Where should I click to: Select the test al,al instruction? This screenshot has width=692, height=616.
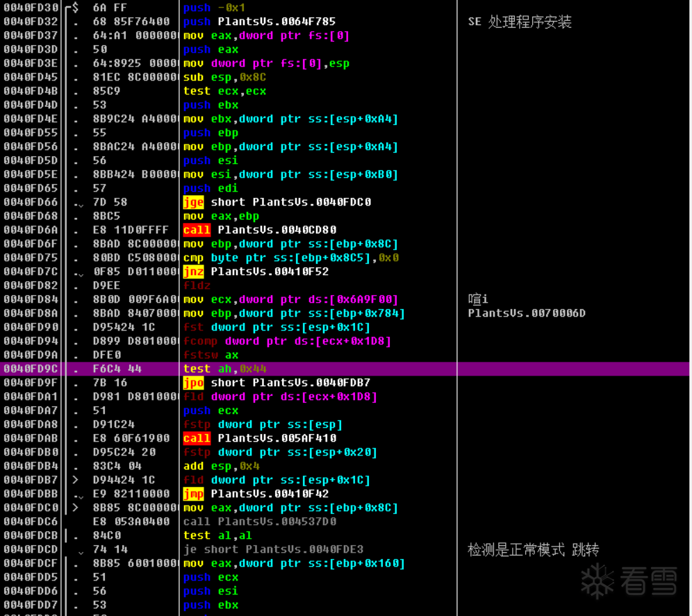[217, 535]
